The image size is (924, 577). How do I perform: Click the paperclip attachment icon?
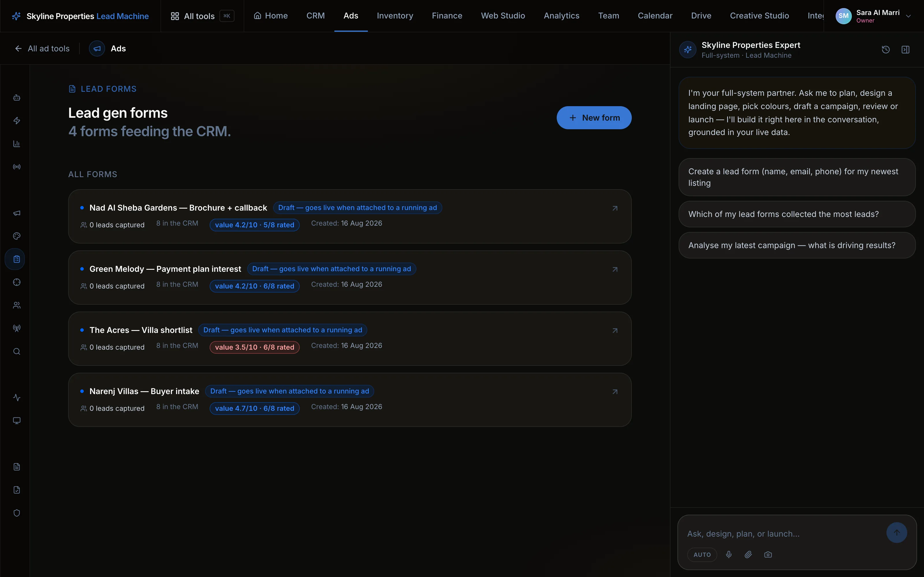[x=748, y=554]
